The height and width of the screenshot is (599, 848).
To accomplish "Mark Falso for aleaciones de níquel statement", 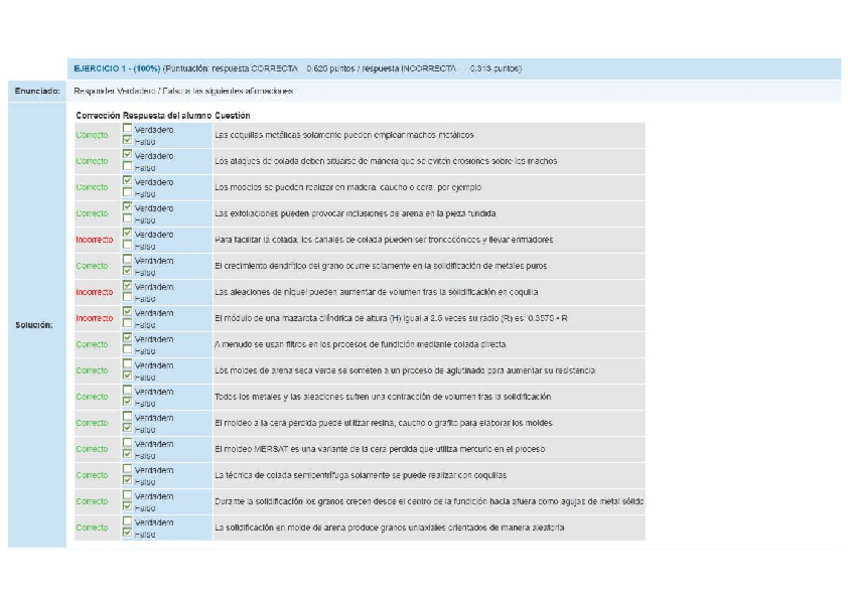I will (126, 298).
